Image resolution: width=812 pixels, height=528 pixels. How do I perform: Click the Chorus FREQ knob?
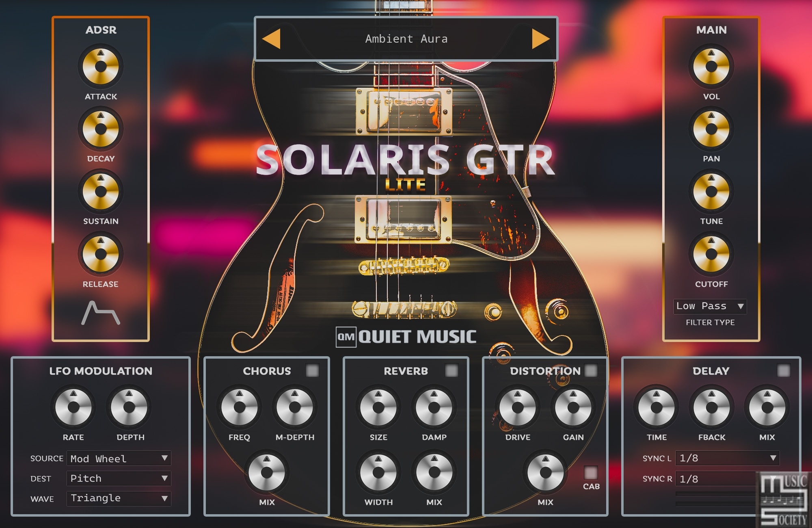tap(240, 407)
